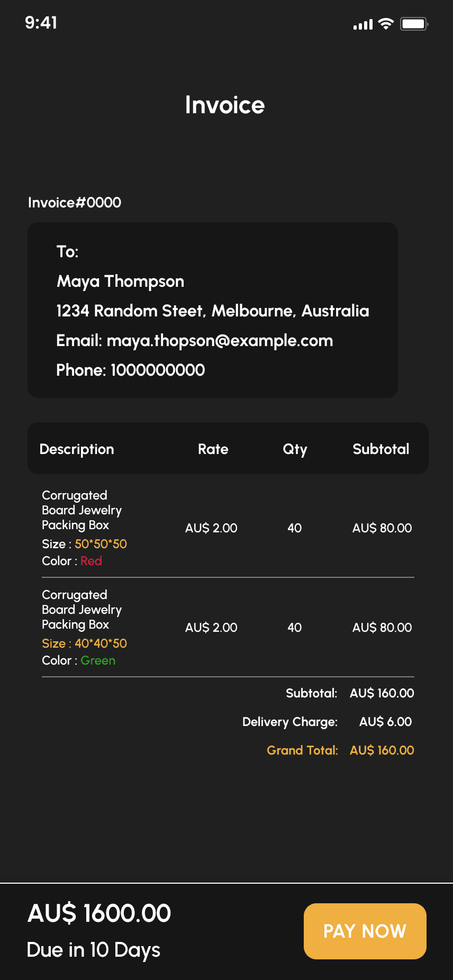
Task: Click the Rate column header
Action: (x=213, y=449)
